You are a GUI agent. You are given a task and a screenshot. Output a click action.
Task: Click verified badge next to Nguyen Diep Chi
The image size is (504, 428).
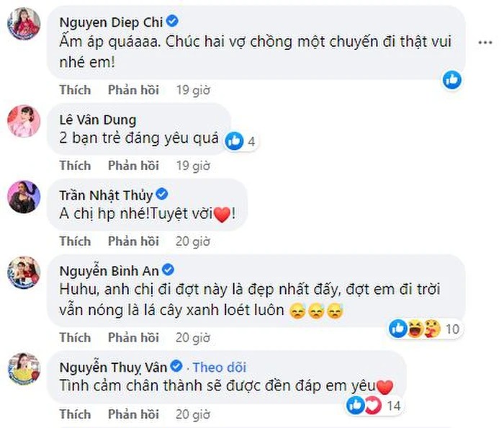pyautogui.click(x=165, y=23)
